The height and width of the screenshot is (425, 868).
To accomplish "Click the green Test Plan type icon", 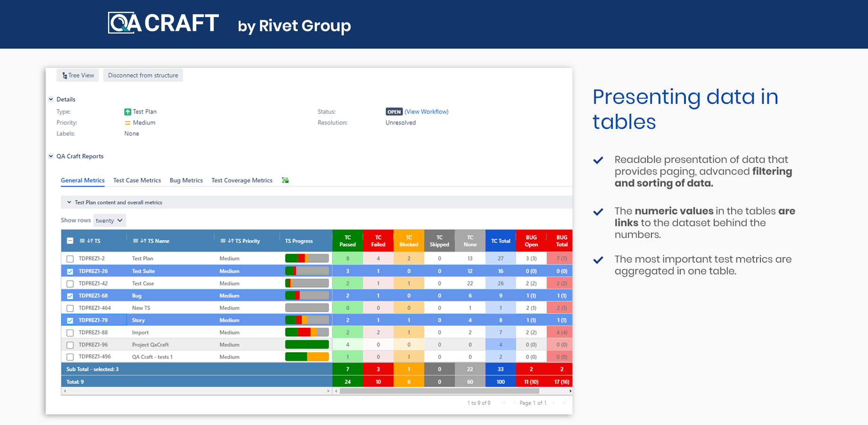I will tap(127, 112).
